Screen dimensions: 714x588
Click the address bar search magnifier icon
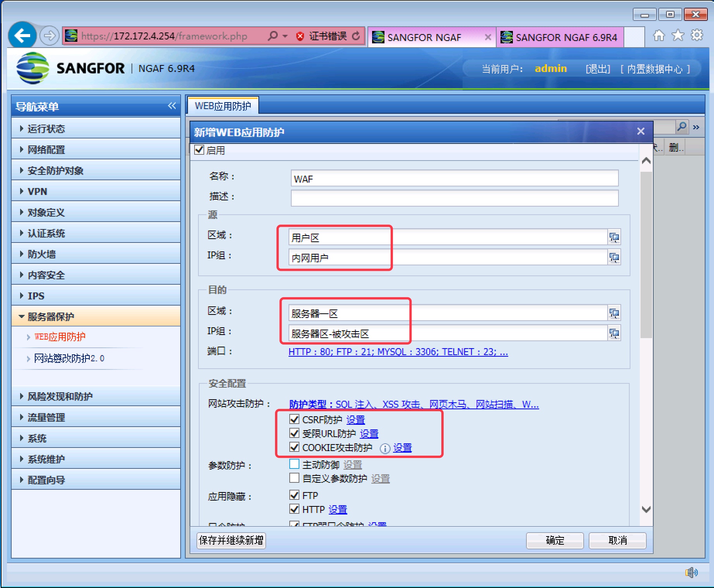point(273,36)
